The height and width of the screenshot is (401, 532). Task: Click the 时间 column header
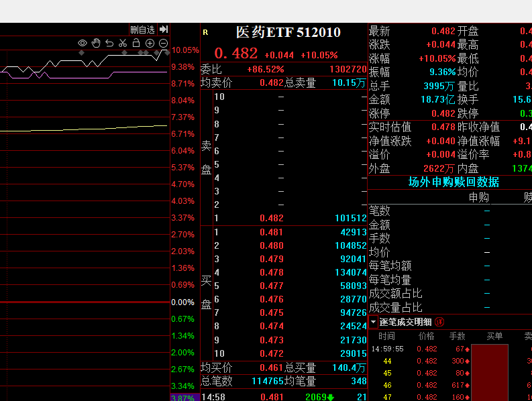click(386, 336)
